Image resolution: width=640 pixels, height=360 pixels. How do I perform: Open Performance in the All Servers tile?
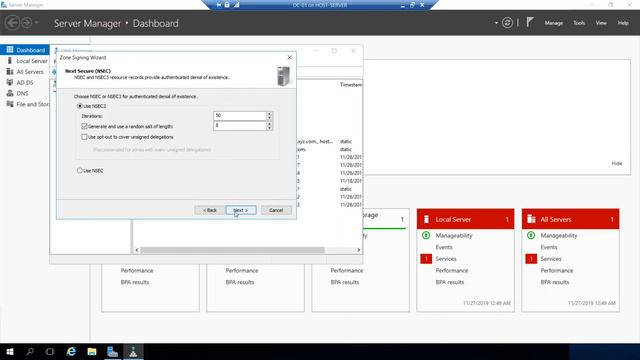pos(557,271)
